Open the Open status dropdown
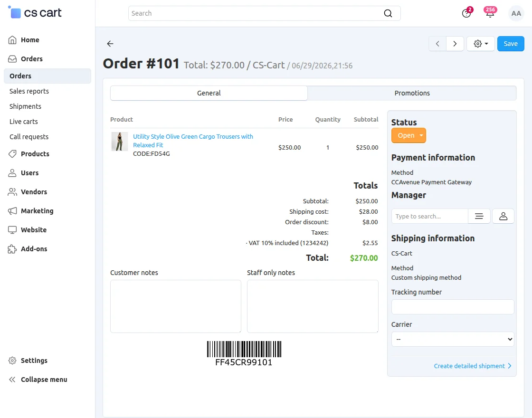Image resolution: width=532 pixels, height=418 pixels. pyautogui.click(x=408, y=135)
